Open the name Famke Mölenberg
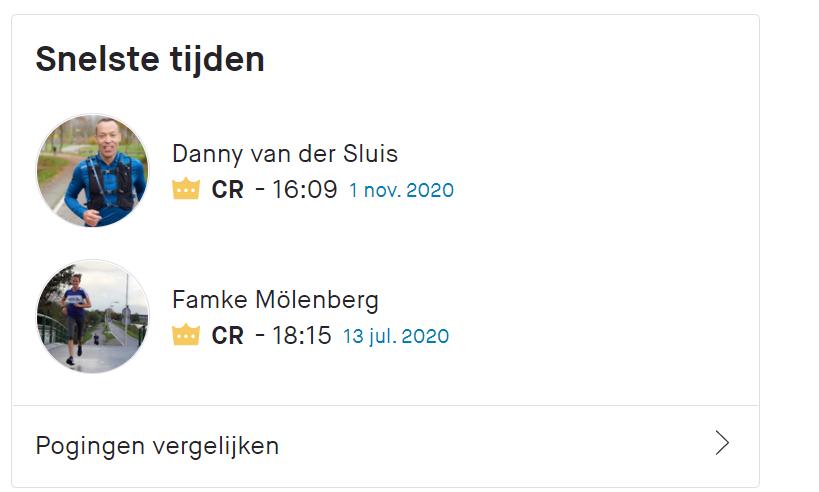This screenshot has width=819, height=492. (275, 300)
